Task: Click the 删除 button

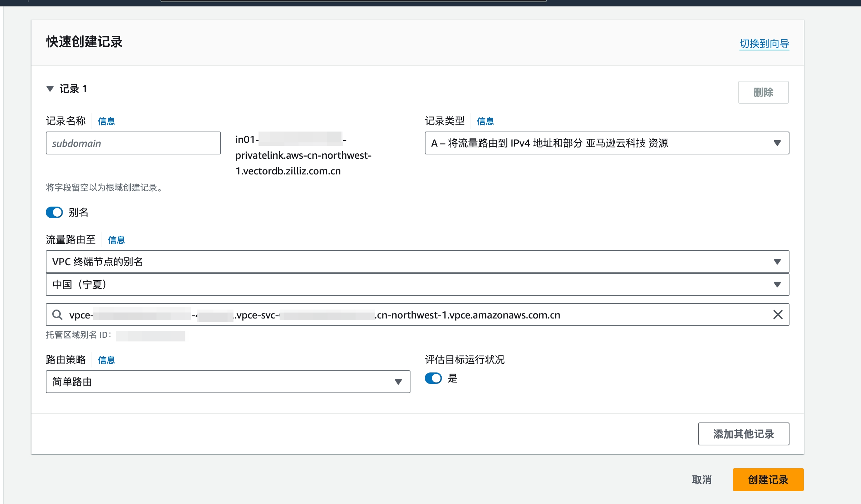Action: 763,92
